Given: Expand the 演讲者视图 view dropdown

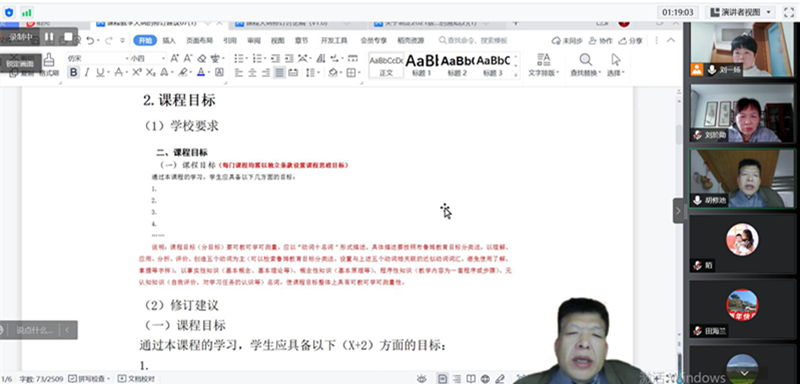Looking at the screenshot, I should click(740, 12).
